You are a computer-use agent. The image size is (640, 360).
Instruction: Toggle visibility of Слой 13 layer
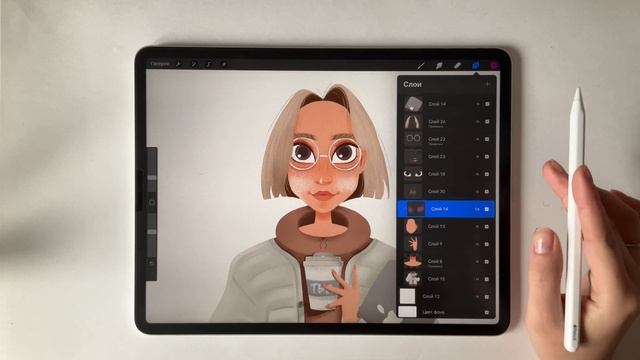pyautogui.click(x=487, y=227)
